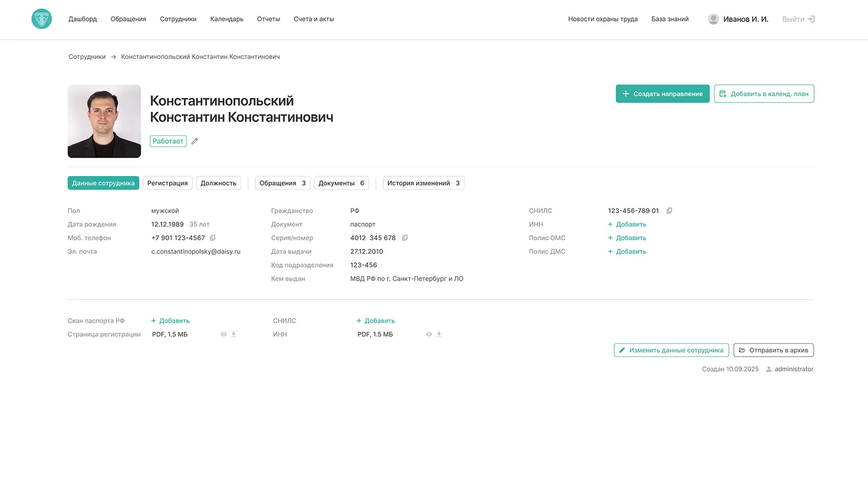Switch to the Документы tab
Viewport: 868px width, 489px height.
341,183
